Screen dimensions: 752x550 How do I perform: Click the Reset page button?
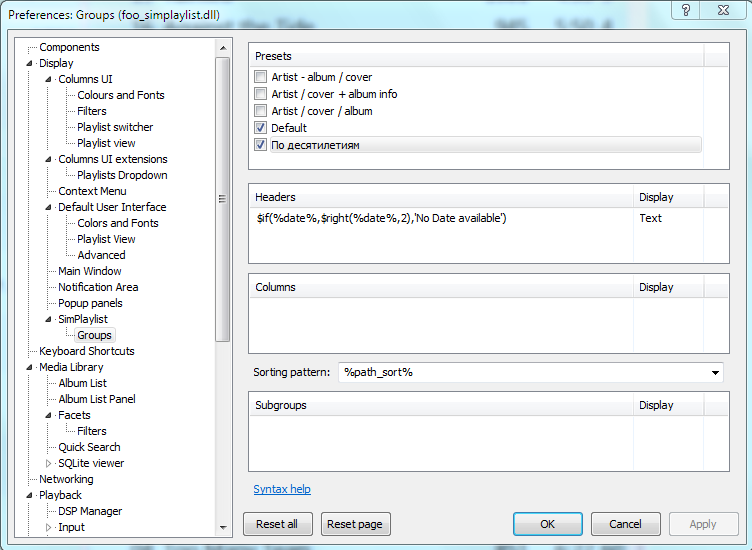355,524
